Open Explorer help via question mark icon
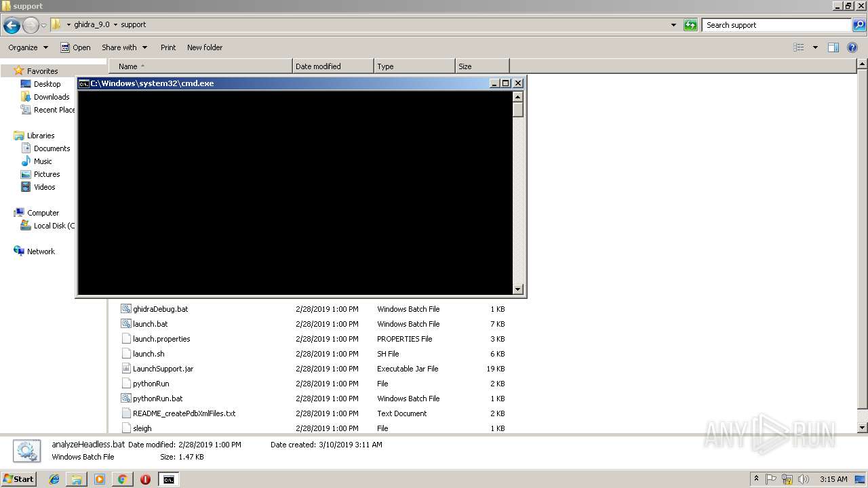 coord(852,47)
